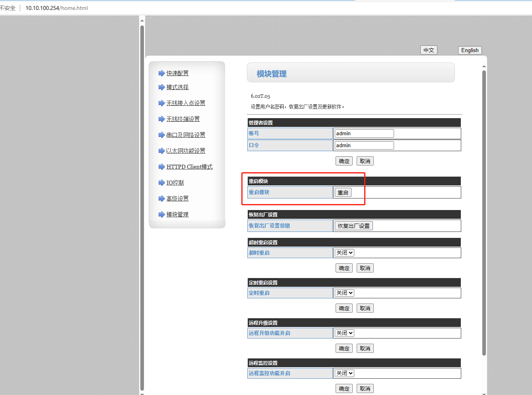Viewport: 532px width, 395px height.
Task: Open the 超时重启 dropdown
Action: 344,253
